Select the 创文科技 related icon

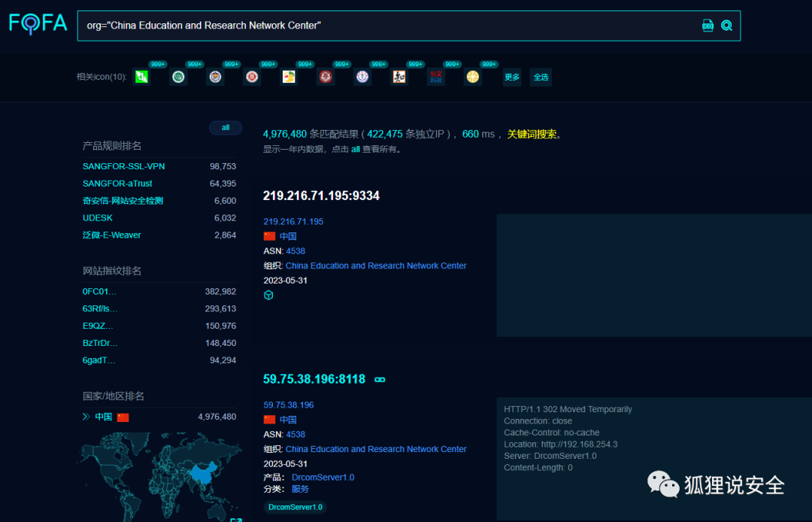point(435,77)
